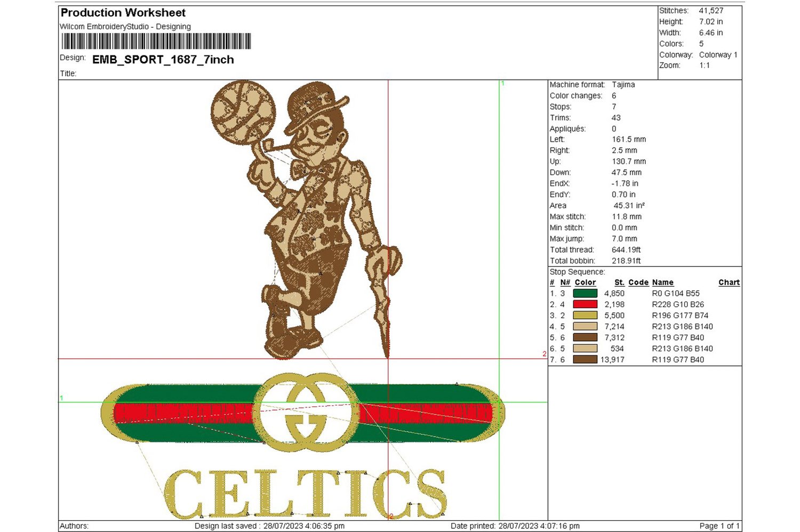This screenshot has height=532, width=800.
Task: Select the trims value '43'
Action: [x=616, y=118]
